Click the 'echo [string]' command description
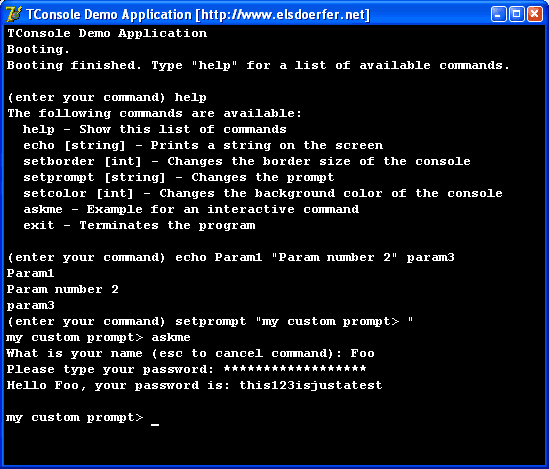The width and height of the screenshot is (549, 469). [x=203, y=146]
